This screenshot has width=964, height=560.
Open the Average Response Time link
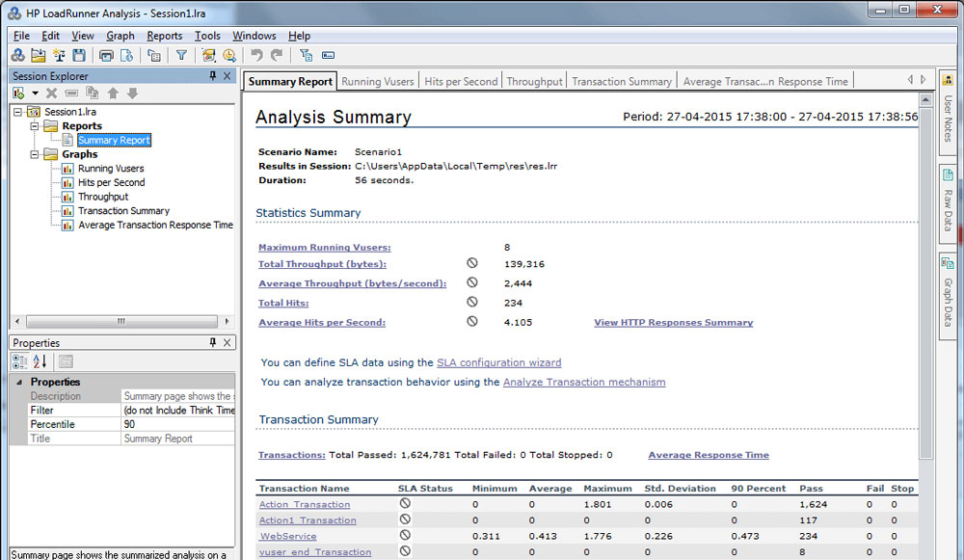pos(709,455)
